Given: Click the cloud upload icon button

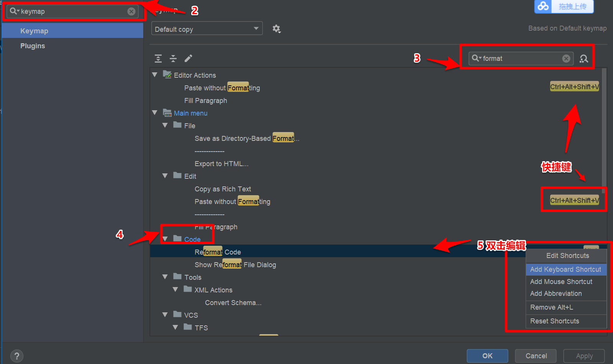Looking at the screenshot, I should (543, 6).
